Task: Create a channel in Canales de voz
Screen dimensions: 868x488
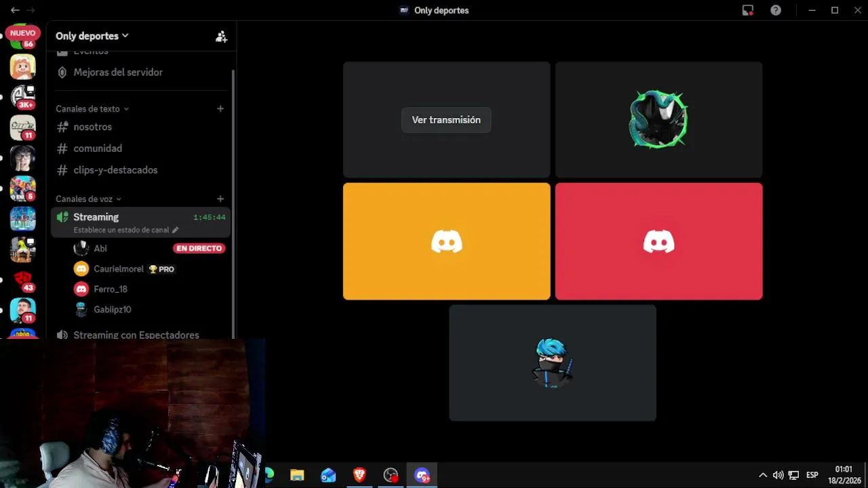Action: (220, 199)
